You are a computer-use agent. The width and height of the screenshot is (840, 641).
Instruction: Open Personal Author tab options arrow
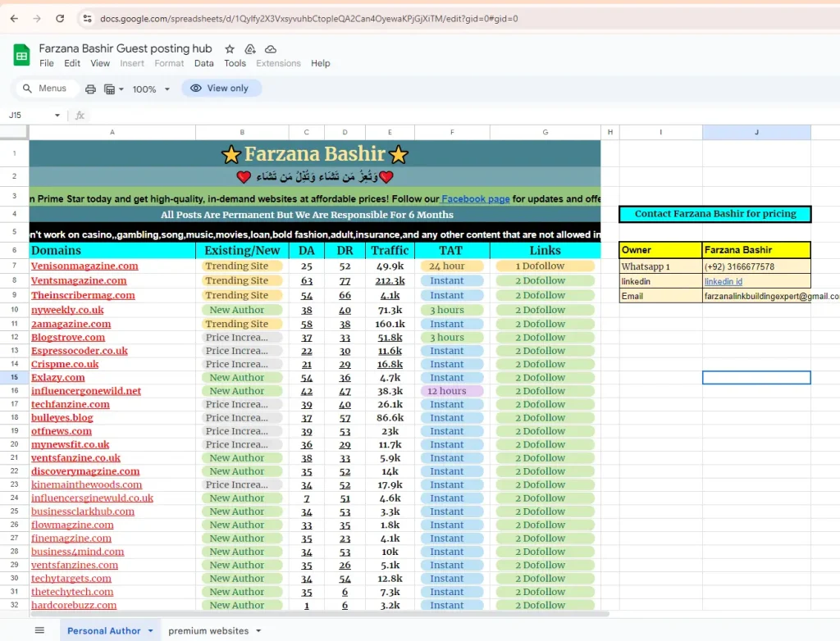tap(151, 631)
